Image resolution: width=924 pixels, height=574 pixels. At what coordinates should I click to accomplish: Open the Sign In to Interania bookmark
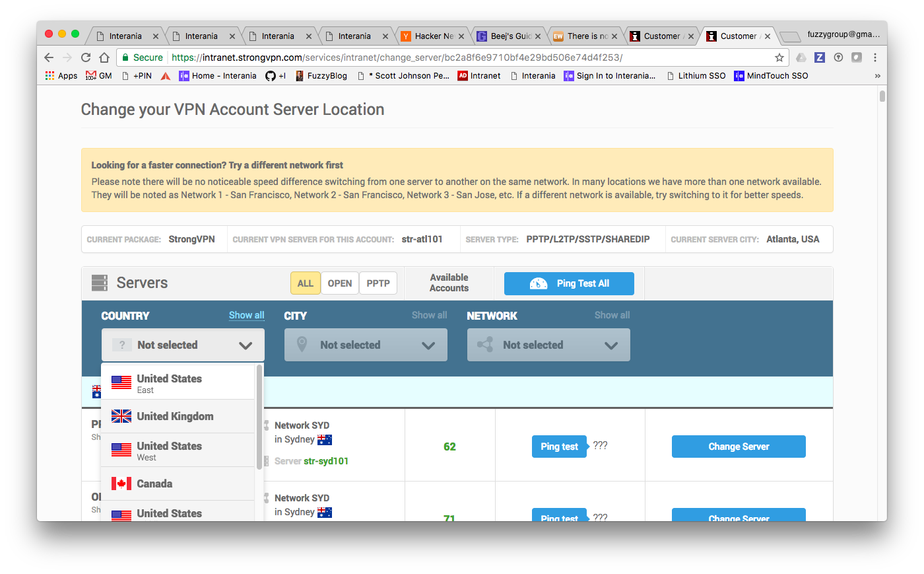[610, 76]
